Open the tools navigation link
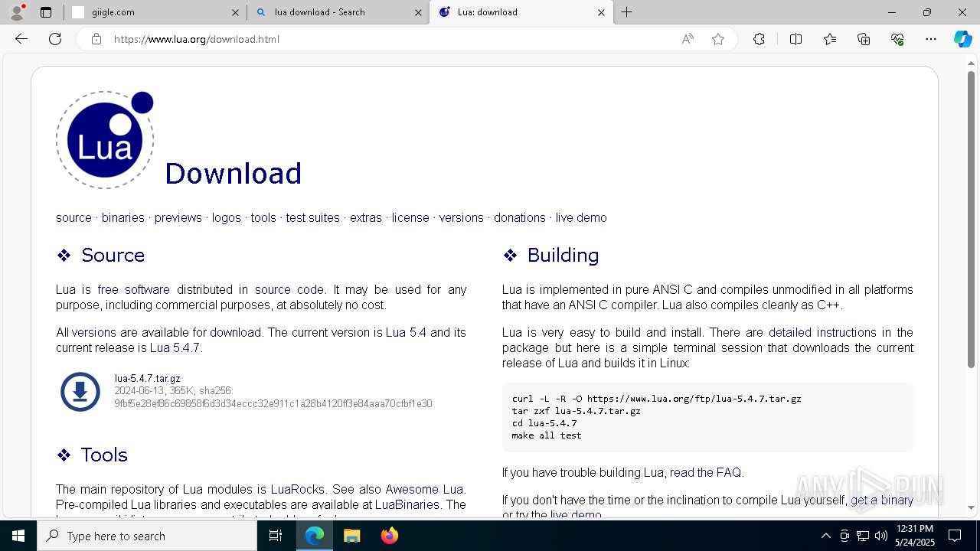 click(263, 217)
